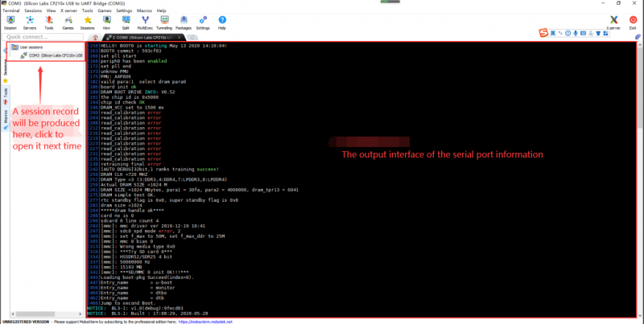The width and height of the screenshot is (644, 324).
Task: Click the Session toolbar icon
Action: (x=10, y=22)
